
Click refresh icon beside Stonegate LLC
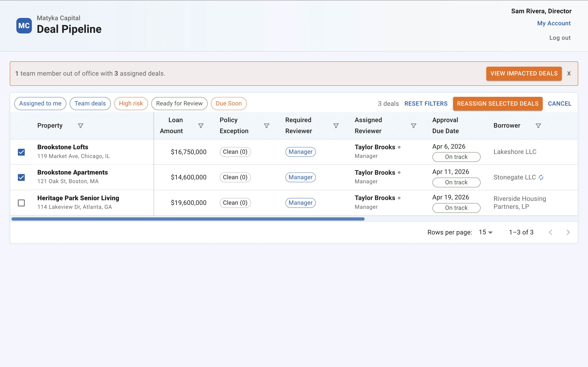(x=541, y=177)
